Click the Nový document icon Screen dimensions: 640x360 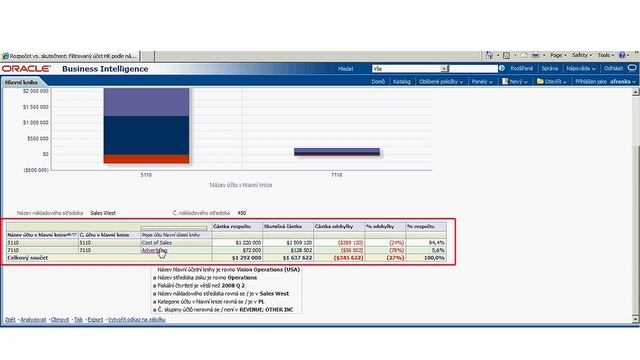(x=505, y=81)
